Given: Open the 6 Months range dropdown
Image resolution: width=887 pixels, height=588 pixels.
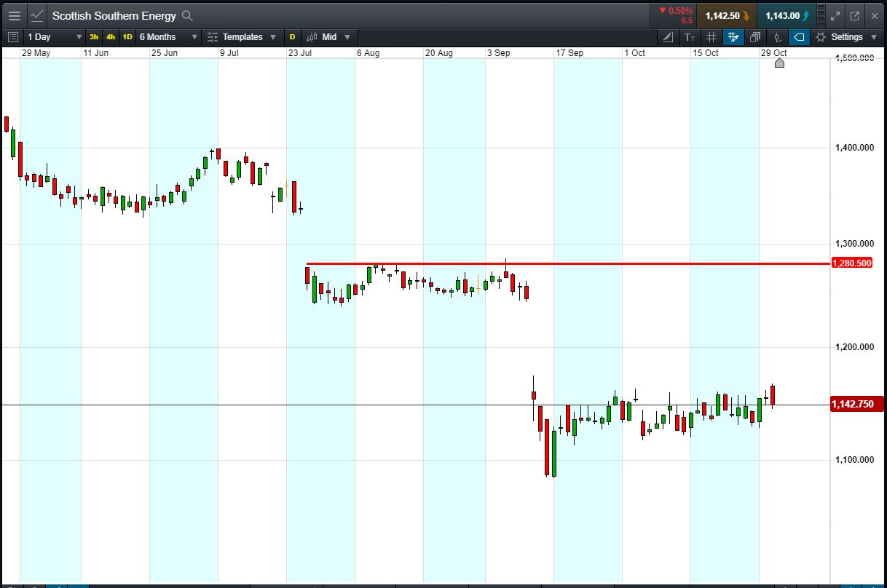Looking at the screenshot, I should [x=168, y=37].
